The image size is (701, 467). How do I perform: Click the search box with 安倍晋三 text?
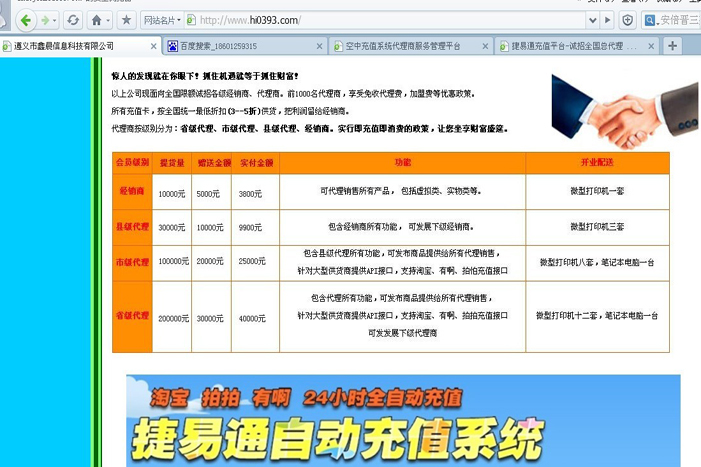click(x=680, y=20)
